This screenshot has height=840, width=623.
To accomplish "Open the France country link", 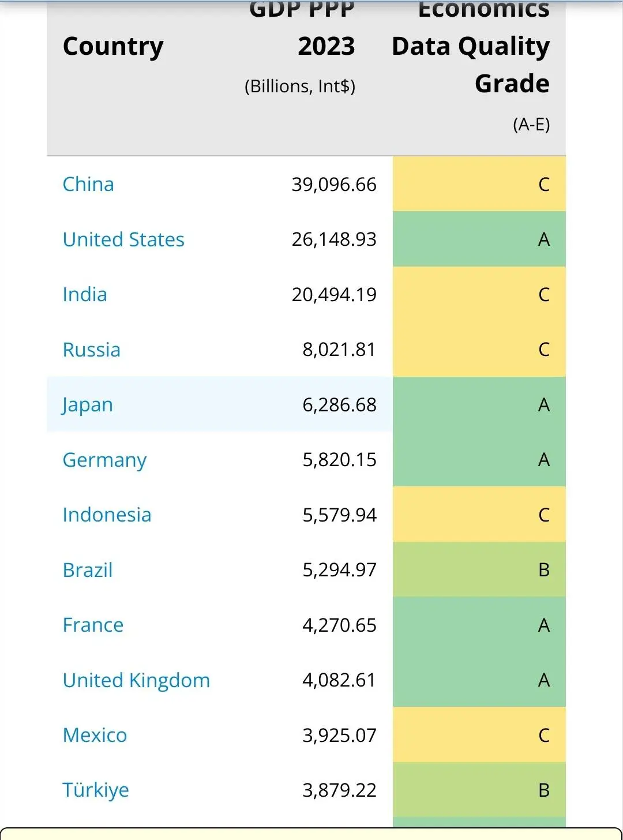I will [x=93, y=625].
